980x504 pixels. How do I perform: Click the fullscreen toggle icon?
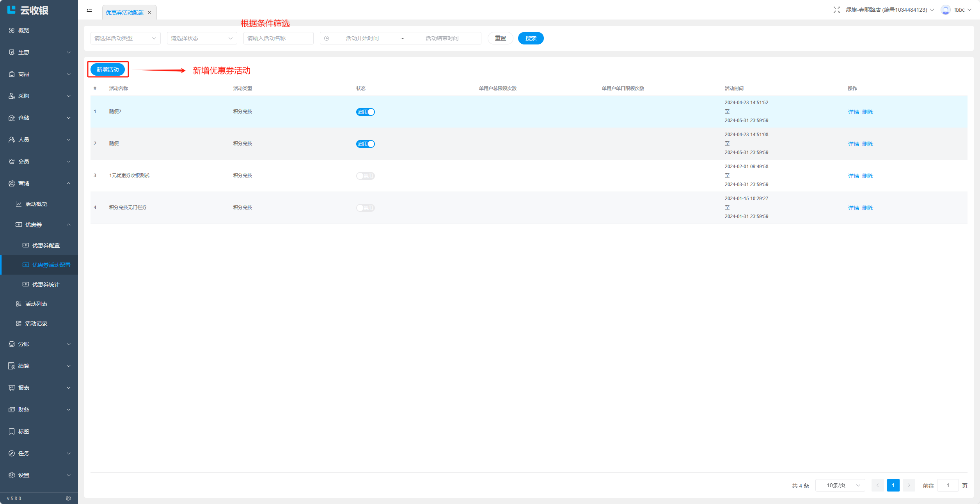point(836,10)
